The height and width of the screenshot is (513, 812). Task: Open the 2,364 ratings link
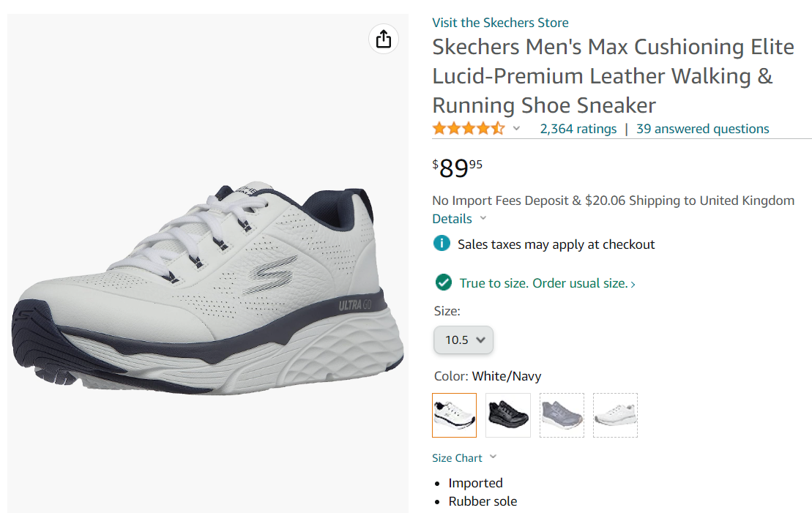tap(578, 129)
